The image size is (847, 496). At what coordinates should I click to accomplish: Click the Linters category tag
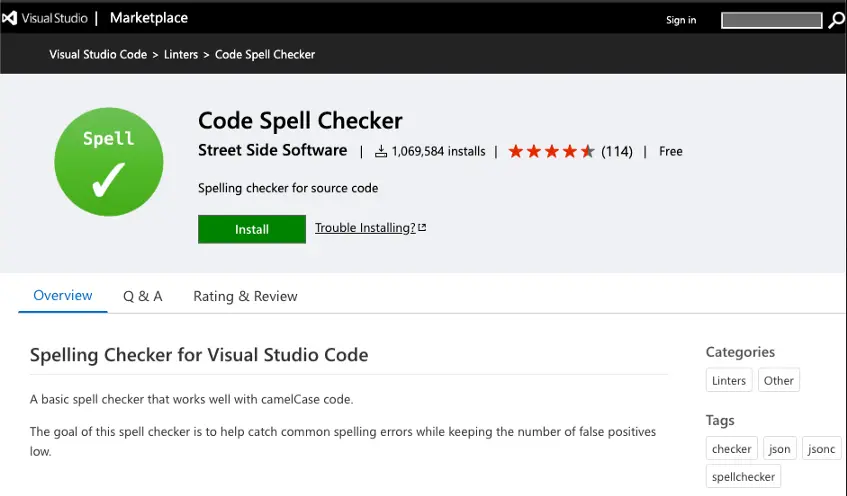(729, 380)
